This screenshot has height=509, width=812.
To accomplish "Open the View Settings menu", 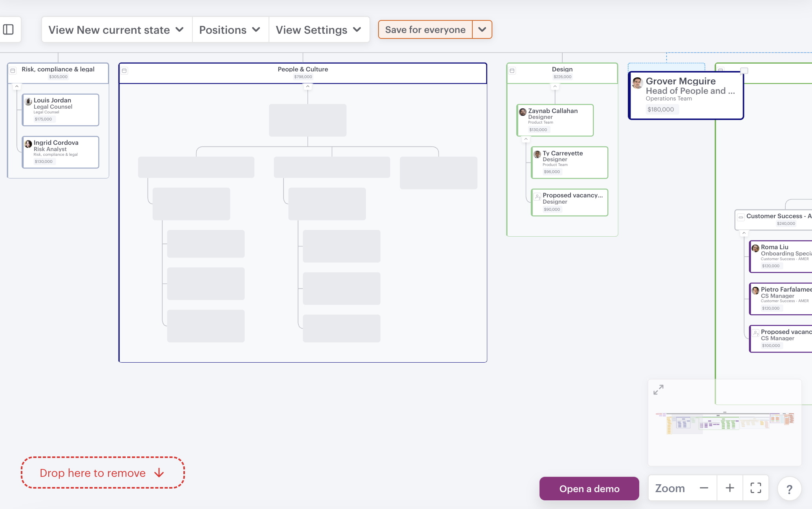I will point(318,30).
